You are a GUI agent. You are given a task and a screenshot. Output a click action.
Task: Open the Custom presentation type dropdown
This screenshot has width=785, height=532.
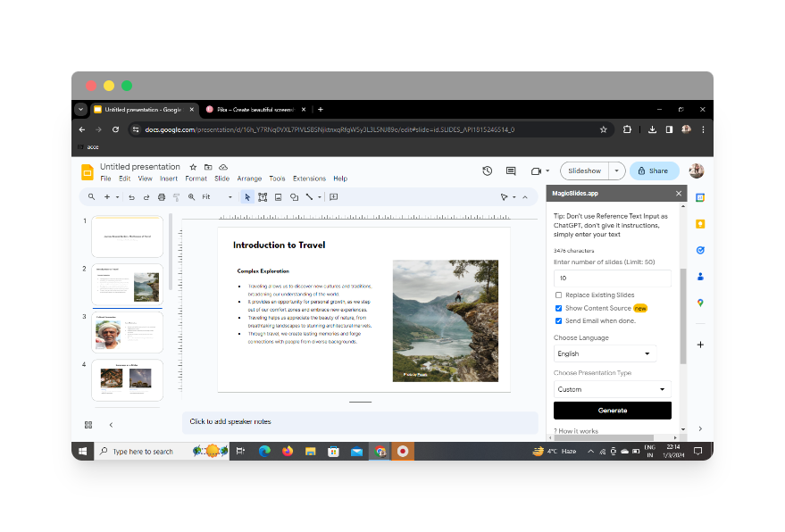point(612,389)
